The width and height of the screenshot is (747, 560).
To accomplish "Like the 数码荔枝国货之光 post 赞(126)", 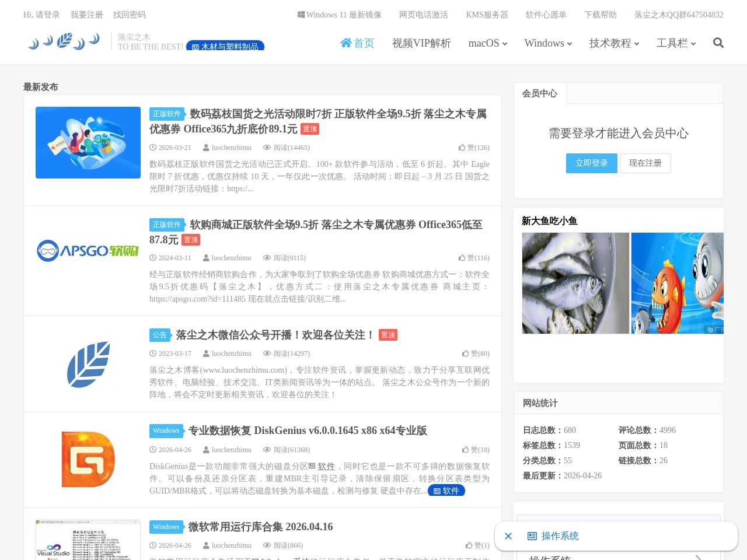I will pos(474,148).
